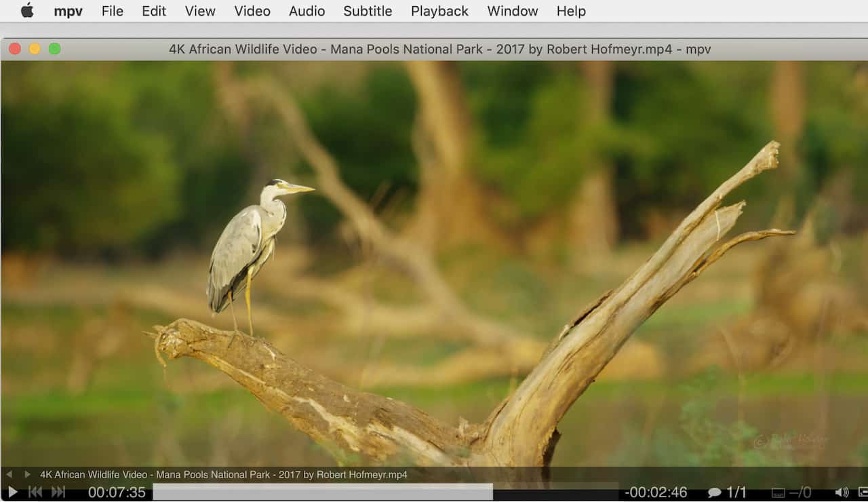The height and width of the screenshot is (502, 868).
Task: Expand the Video menu
Action: pyautogui.click(x=252, y=11)
